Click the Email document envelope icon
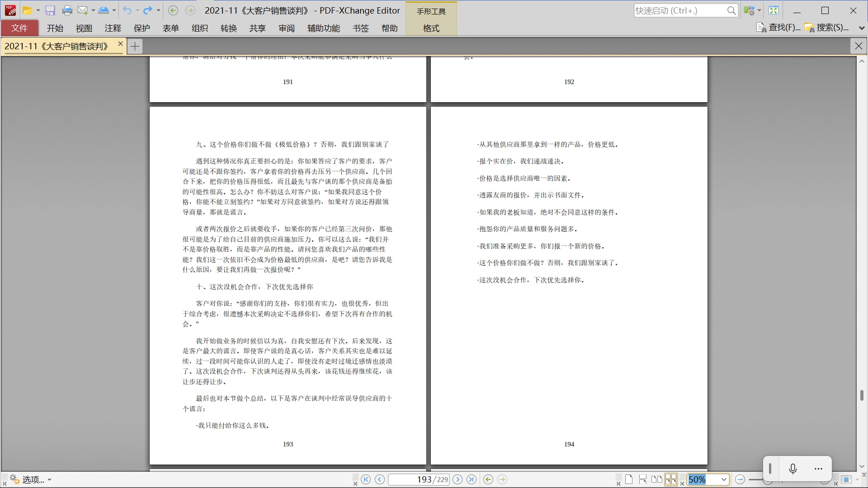 point(82,10)
